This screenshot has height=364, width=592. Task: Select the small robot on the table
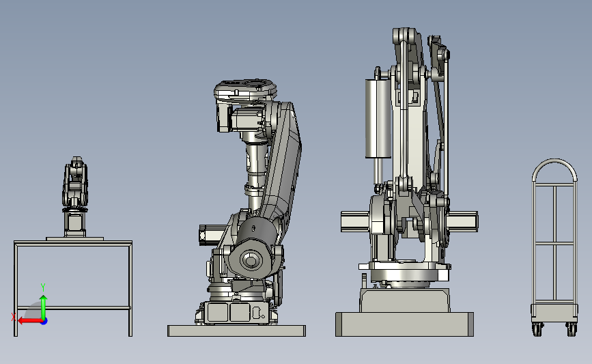75,197
